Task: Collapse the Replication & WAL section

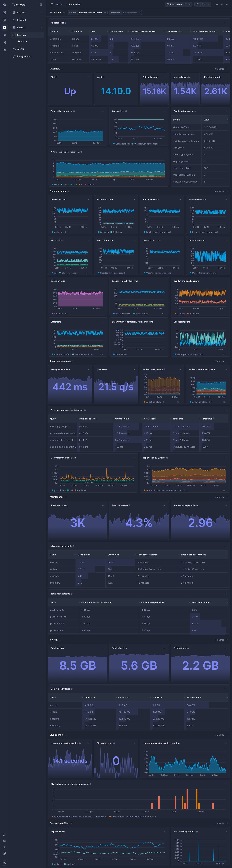Action: 61,823
